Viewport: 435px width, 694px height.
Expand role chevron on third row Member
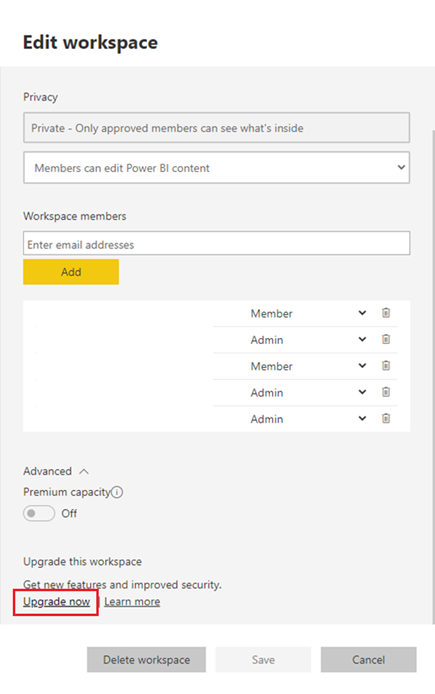coord(362,366)
